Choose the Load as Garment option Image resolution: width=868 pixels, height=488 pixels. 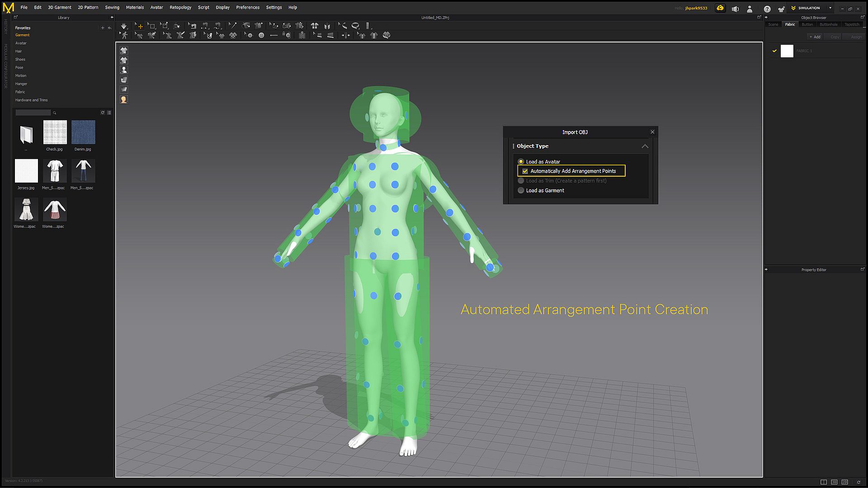point(521,191)
